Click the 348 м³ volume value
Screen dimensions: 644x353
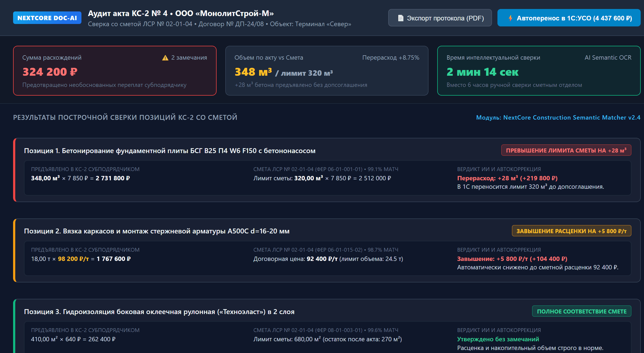point(253,72)
